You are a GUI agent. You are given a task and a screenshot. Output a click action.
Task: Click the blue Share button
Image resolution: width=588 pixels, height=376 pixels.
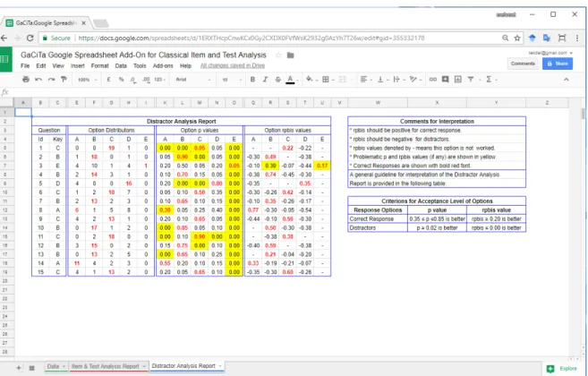point(558,64)
